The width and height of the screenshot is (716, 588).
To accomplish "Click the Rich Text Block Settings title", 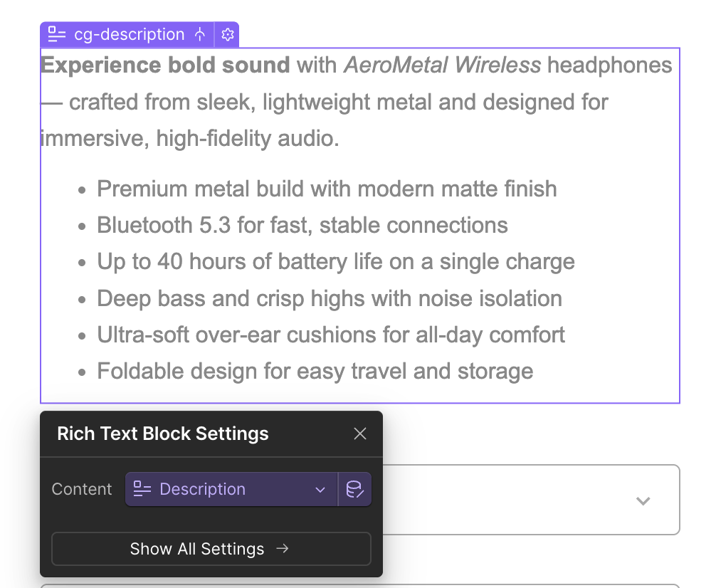I will point(163,434).
